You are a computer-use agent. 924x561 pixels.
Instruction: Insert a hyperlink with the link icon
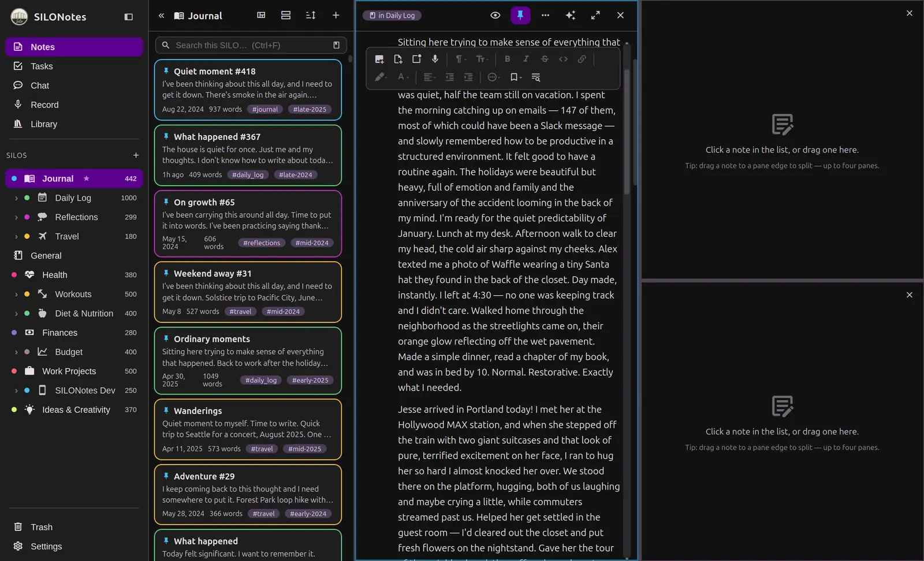[x=582, y=59]
